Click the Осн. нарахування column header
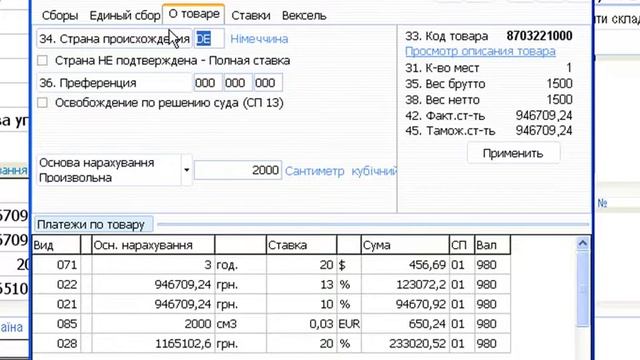The image size is (640, 360). pos(153,245)
